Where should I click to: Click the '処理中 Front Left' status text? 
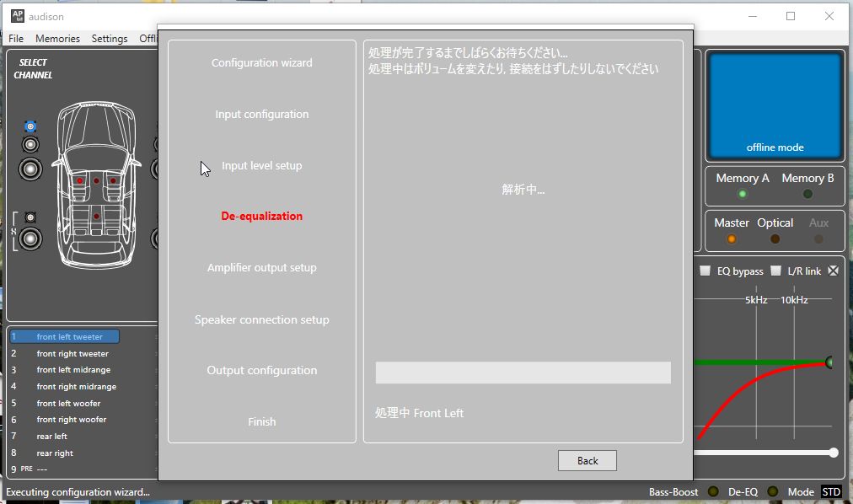tap(419, 413)
